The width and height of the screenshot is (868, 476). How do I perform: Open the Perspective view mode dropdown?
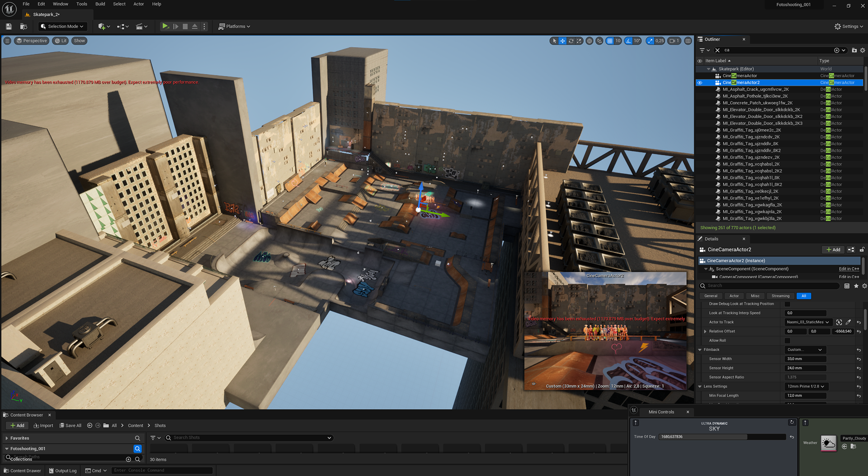click(x=31, y=41)
